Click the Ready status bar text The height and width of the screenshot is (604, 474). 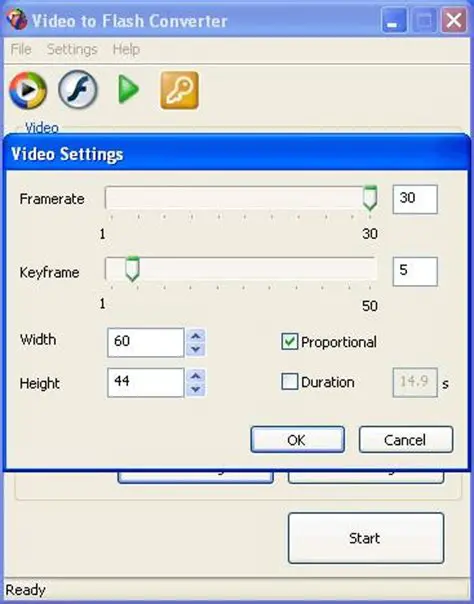25,590
